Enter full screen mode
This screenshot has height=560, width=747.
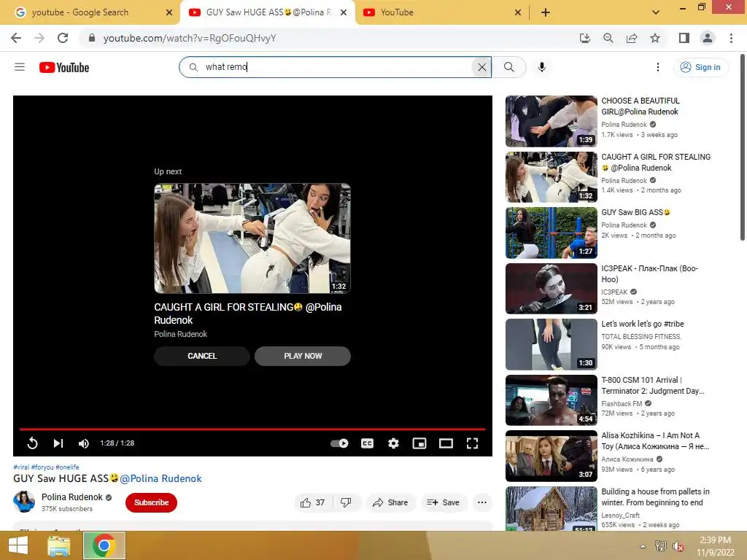click(x=472, y=443)
